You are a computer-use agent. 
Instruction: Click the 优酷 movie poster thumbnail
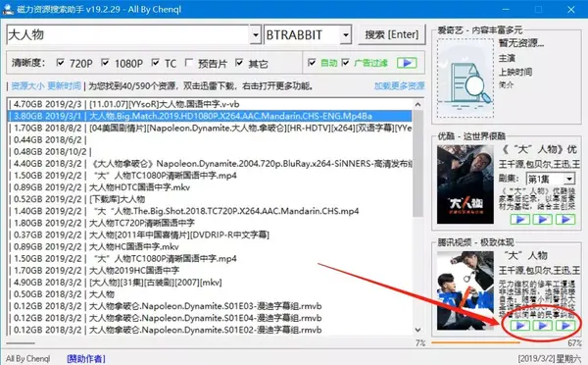[465, 184]
